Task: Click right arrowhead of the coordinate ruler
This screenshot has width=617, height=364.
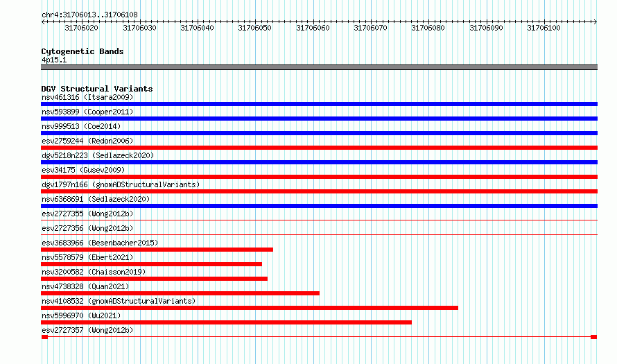Action: (596, 21)
